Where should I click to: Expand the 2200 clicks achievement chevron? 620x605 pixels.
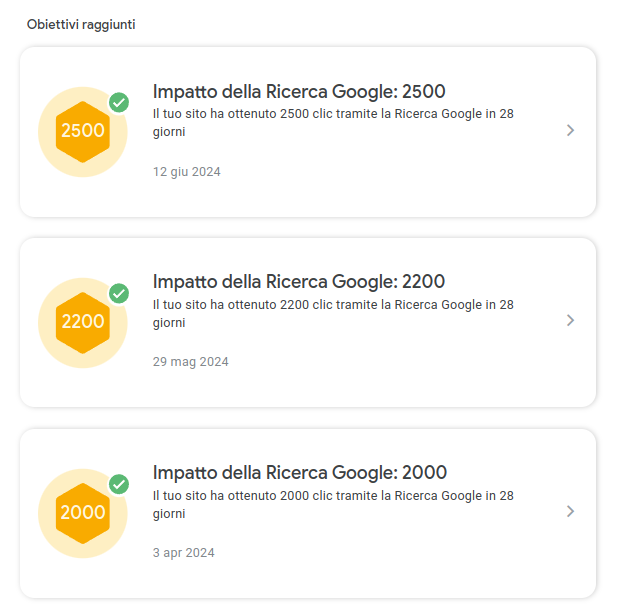coord(570,320)
